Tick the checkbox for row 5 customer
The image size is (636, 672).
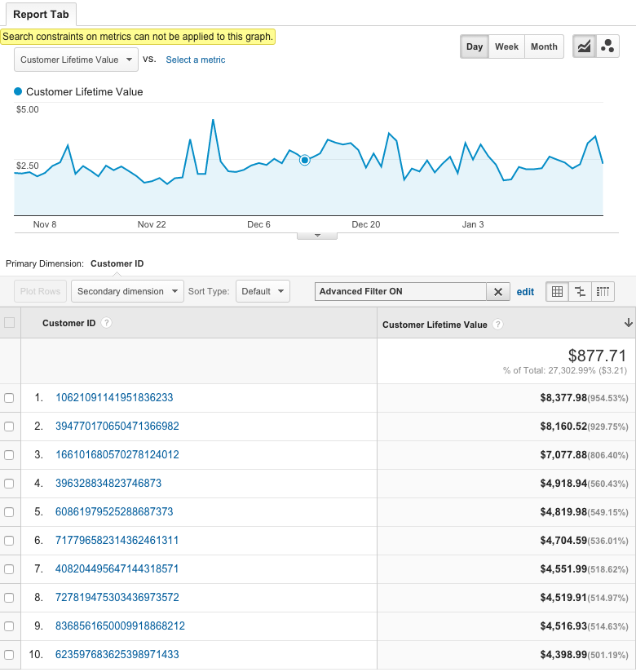(x=9, y=511)
